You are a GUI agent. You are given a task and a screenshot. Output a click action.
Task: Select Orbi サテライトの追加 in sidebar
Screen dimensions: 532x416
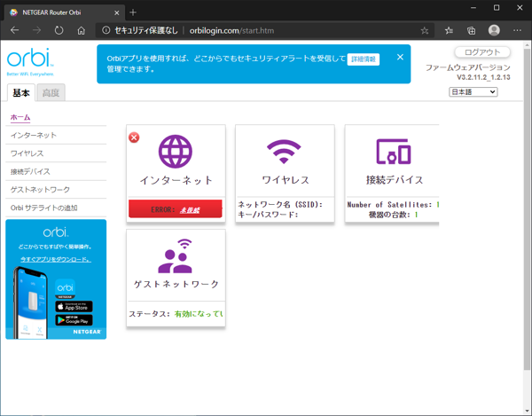[43, 208]
